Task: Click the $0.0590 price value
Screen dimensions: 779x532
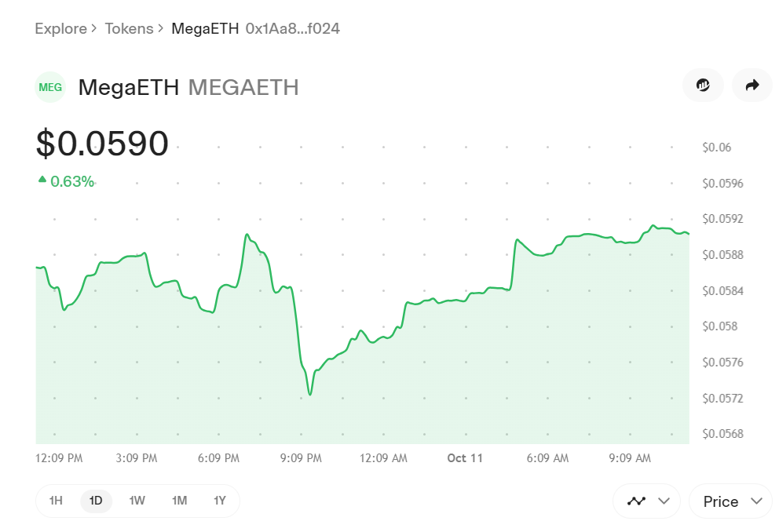Action: click(x=102, y=144)
